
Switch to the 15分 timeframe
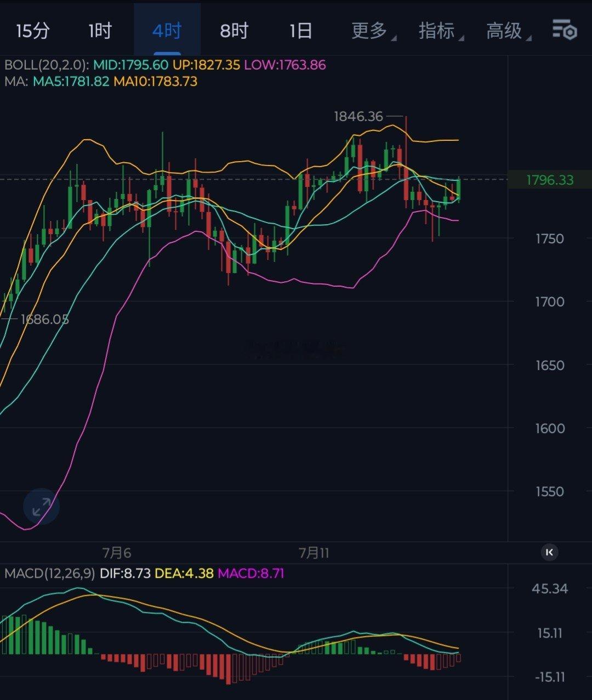pyautogui.click(x=33, y=31)
